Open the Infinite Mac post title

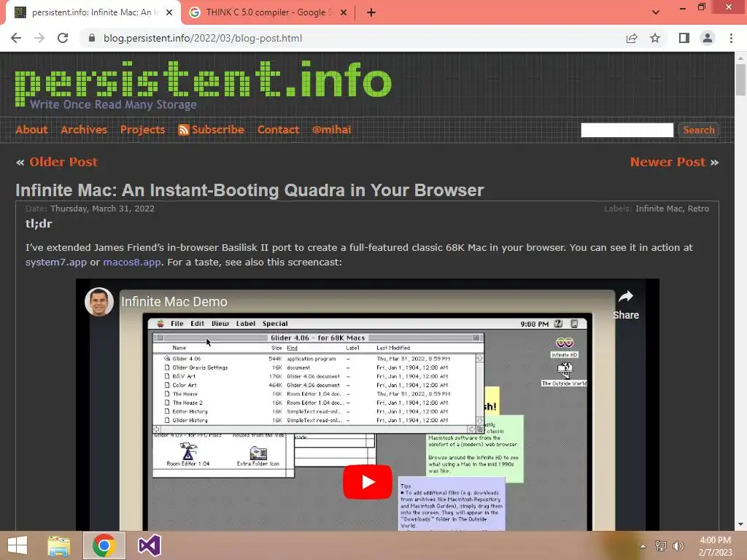click(x=249, y=190)
